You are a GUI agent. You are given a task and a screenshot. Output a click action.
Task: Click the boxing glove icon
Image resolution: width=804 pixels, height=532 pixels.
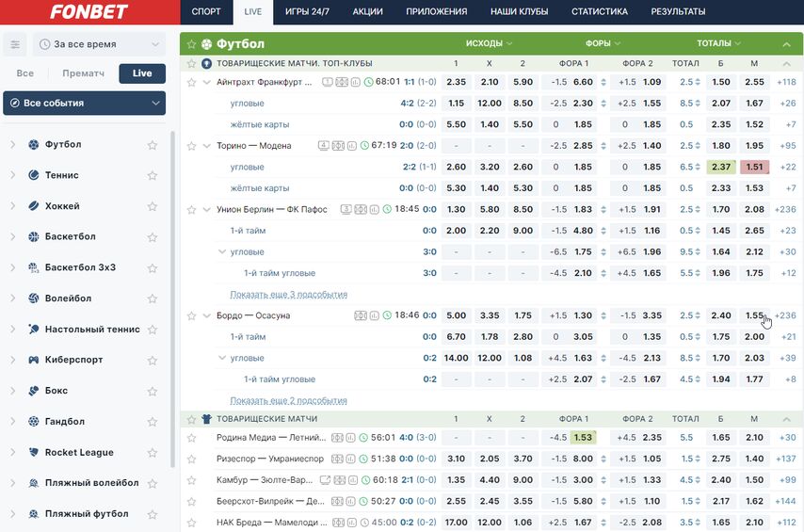(x=34, y=391)
